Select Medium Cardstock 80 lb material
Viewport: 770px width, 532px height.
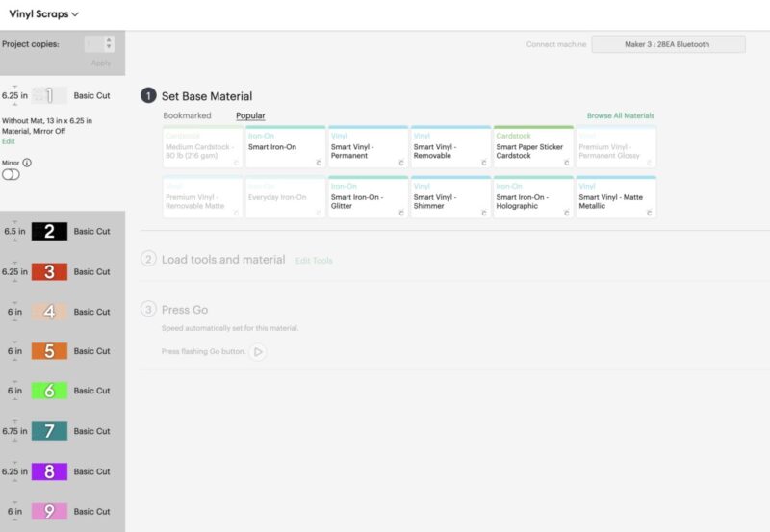(x=203, y=147)
